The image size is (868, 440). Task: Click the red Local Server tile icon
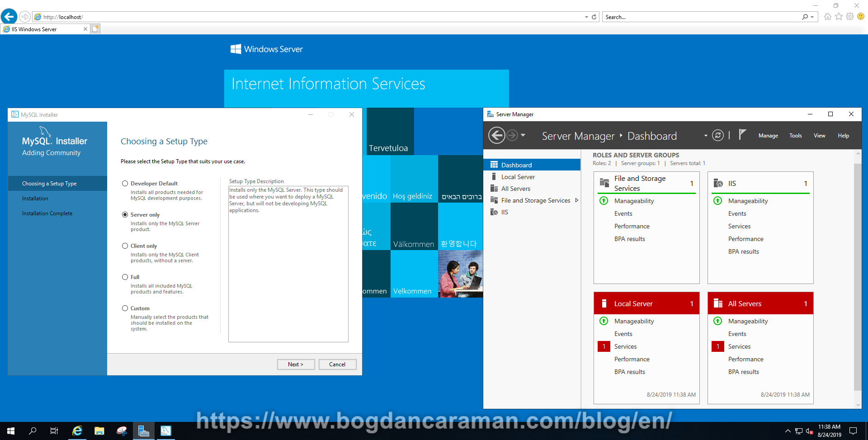[604, 303]
